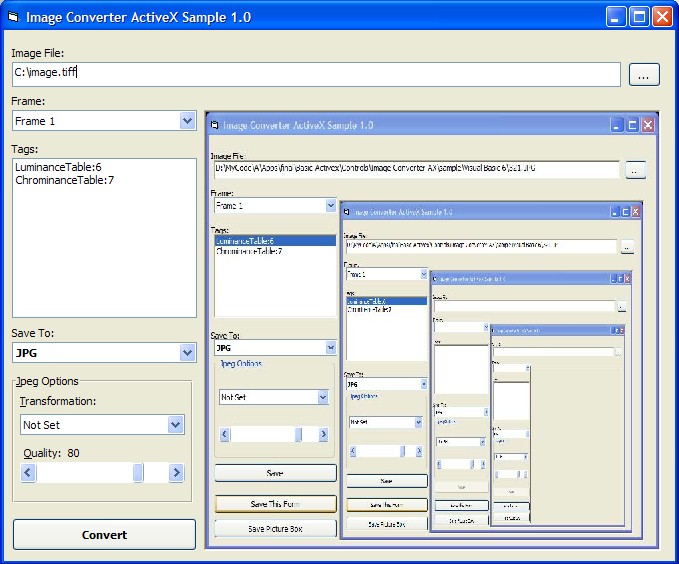Click the highlighted LuminanceTable:6 row in the preview
The height and width of the screenshot is (564, 679).
[x=275, y=241]
